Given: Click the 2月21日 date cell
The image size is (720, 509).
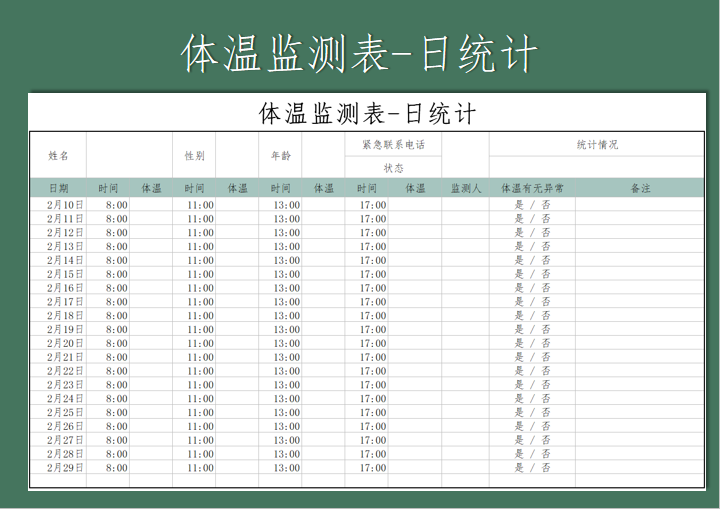Looking at the screenshot, I should (58, 356).
